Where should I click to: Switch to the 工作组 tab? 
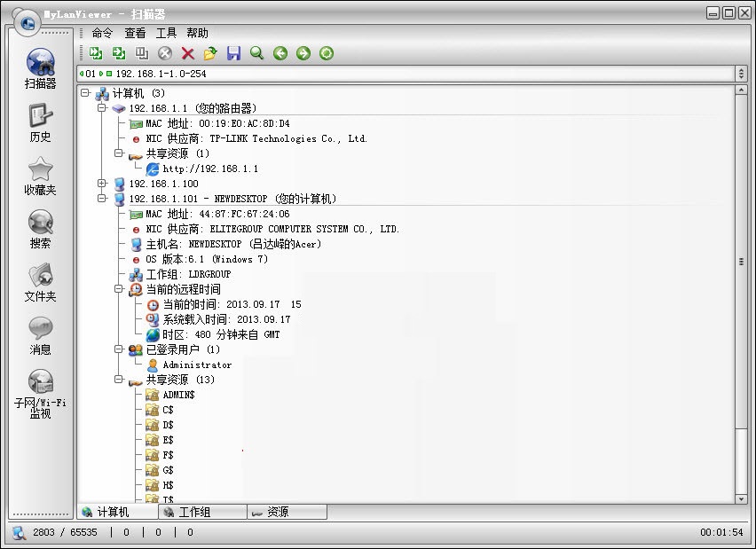click(194, 512)
